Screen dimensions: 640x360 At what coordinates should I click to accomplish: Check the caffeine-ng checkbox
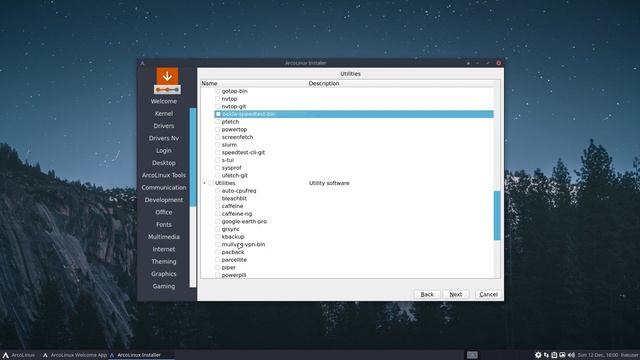click(218, 214)
